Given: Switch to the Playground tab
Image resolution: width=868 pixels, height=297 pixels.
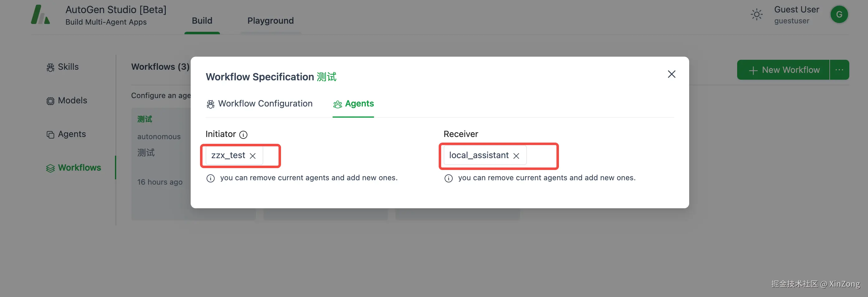Looking at the screenshot, I should point(270,21).
